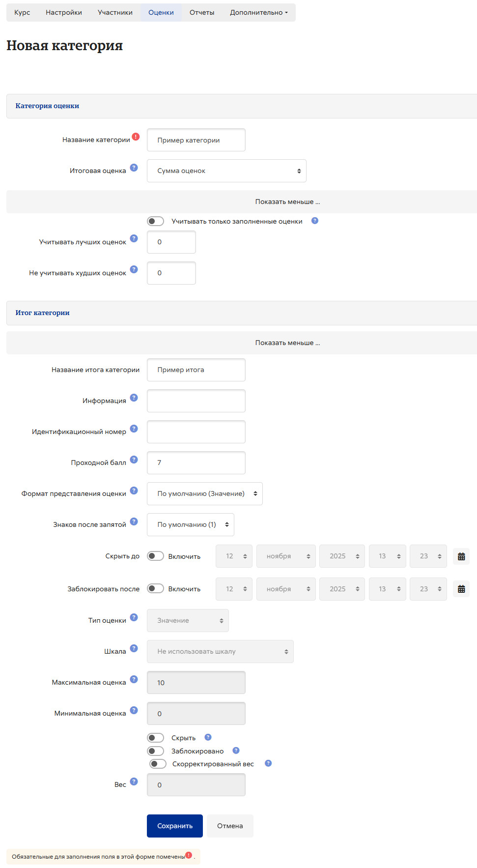This screenshot has width=477, height=868.
Task: Switch to the Участники tab
Action: click(x=115, y=12)
